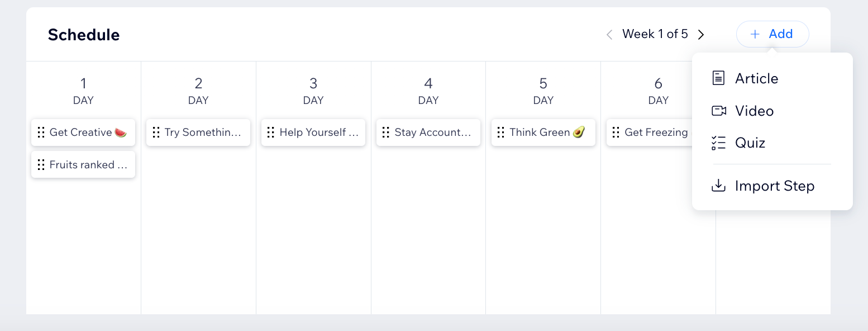Viewport: 868px width, 331px height.
Task: Select Article from the Add menu
Action: pos(756,78)
